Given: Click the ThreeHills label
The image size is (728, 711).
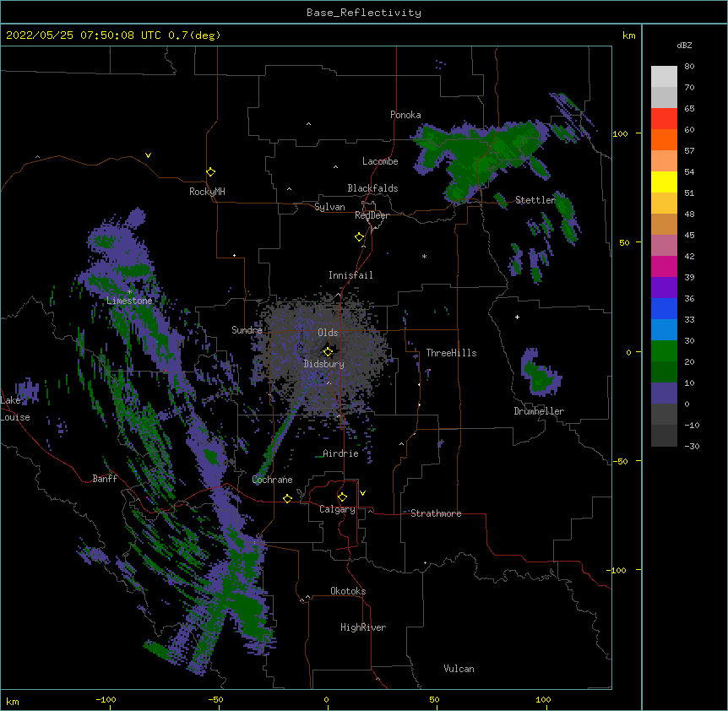Looking at the screenshot, I should point(451,353).
